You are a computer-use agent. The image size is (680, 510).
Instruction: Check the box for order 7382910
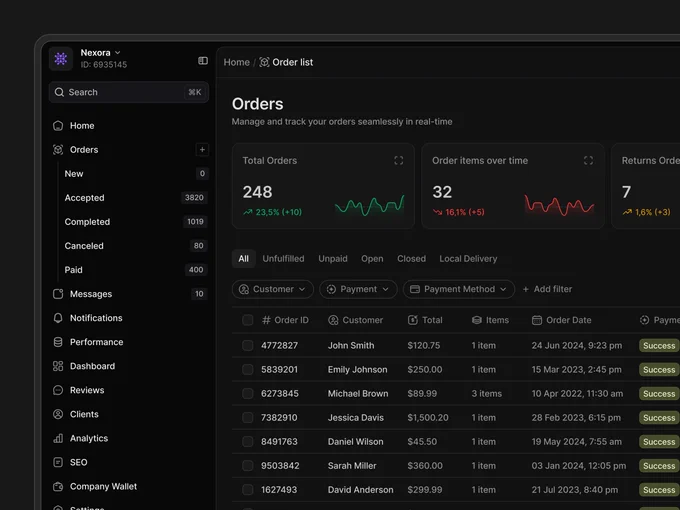coord(248,418)
